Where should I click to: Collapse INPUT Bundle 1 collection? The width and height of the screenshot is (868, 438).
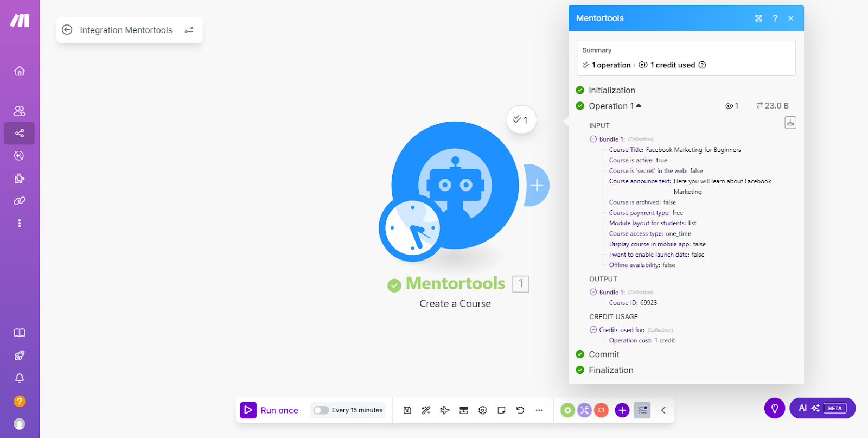tap(593, 139)
